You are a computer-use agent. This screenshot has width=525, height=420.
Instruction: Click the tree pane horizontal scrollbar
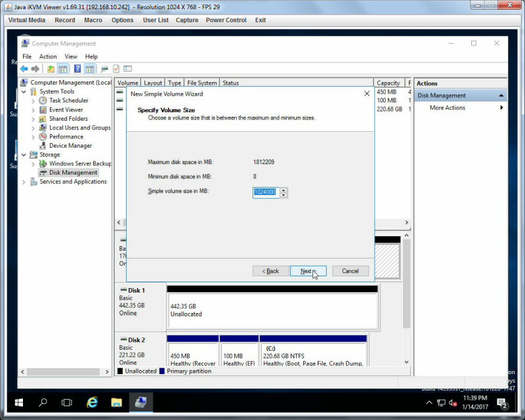pyautogui.click(x=64, y=372)
